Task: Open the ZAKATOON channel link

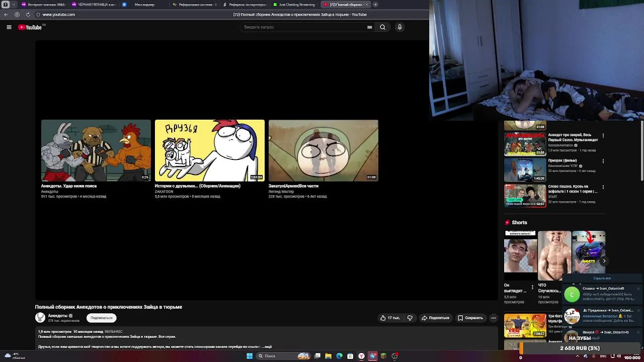Action: point(164,192)
